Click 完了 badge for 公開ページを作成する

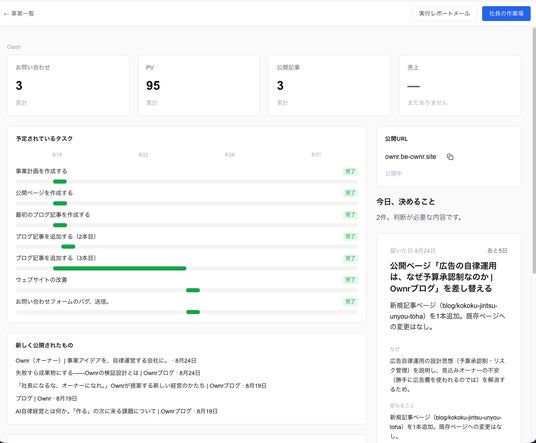pos(350,193)
